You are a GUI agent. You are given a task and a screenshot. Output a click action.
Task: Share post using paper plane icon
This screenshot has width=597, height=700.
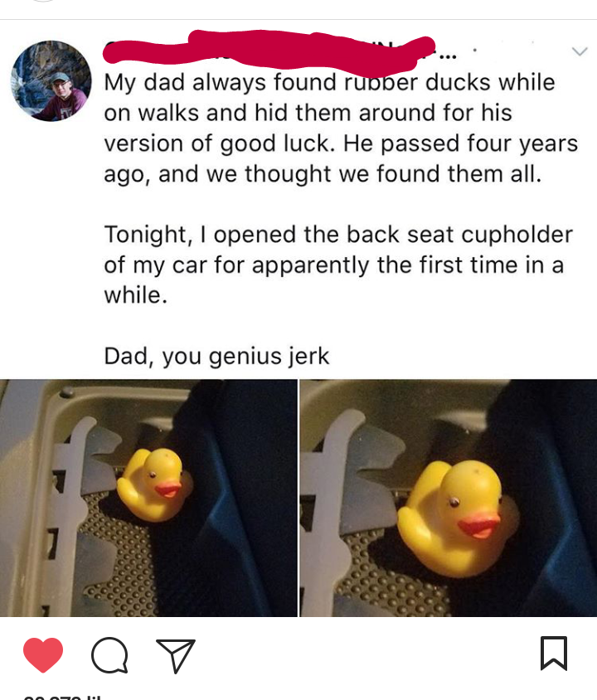[176, 655]
